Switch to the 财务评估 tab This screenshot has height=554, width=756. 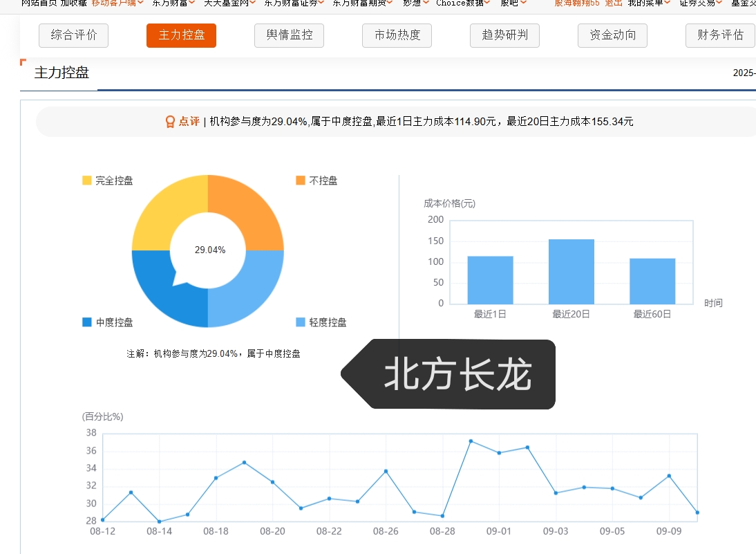tap(720, 35)
